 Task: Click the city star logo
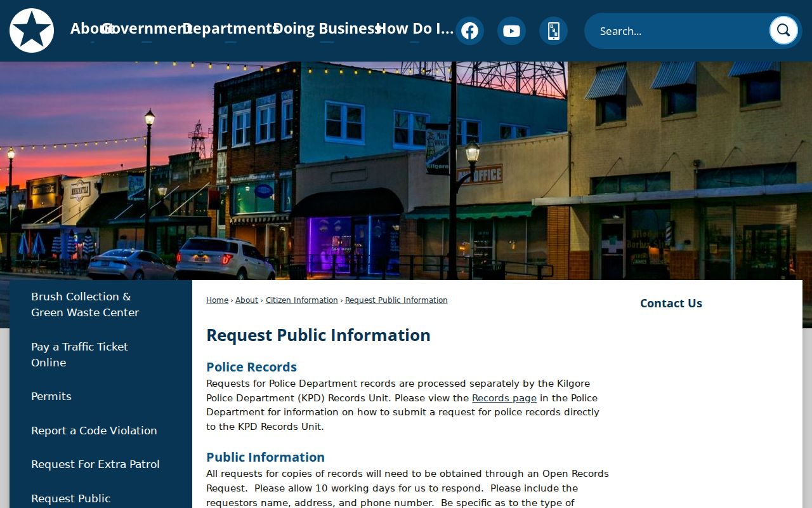(x=32, y=30)
